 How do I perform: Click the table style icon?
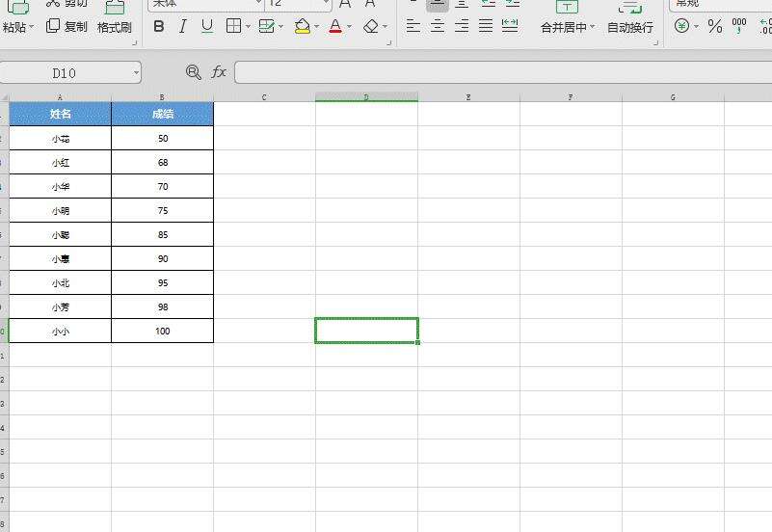click(266, 26)
